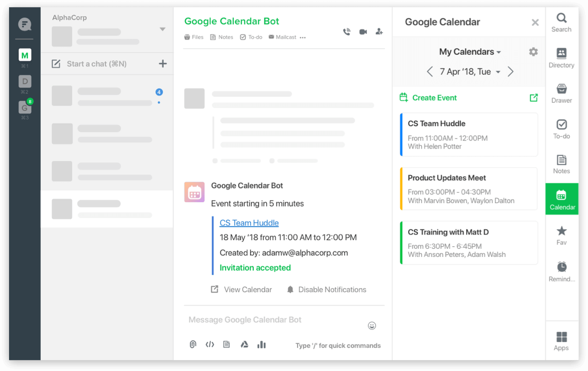The width and height of the screenshot is (588, 371).
Task: Open the To-do tab in chat header
Action: 251,37
